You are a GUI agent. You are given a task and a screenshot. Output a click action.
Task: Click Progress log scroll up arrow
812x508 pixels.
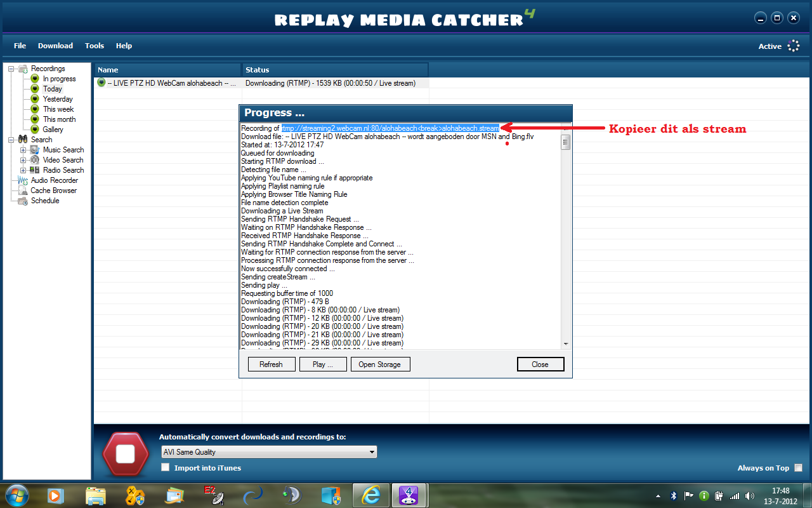pos(566,128)
